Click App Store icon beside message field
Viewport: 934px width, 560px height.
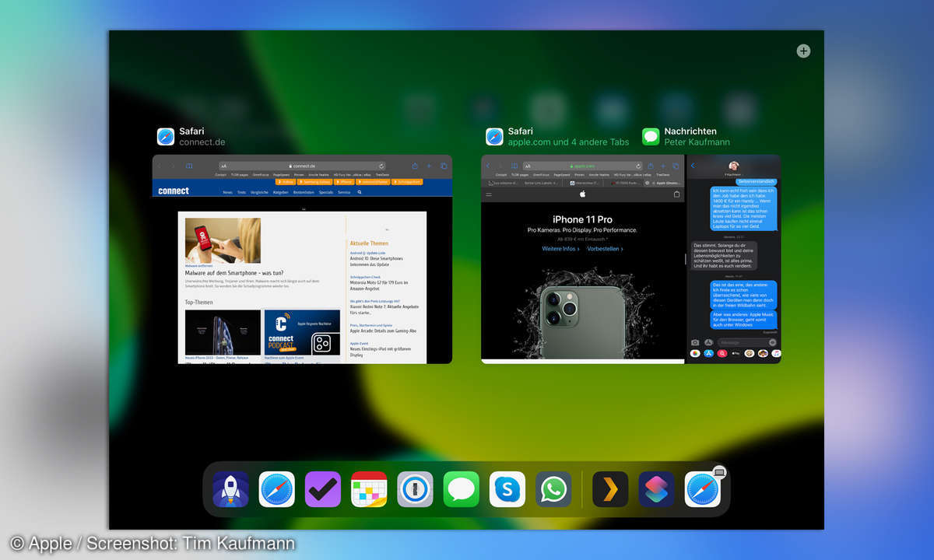(x=708, y=342)
